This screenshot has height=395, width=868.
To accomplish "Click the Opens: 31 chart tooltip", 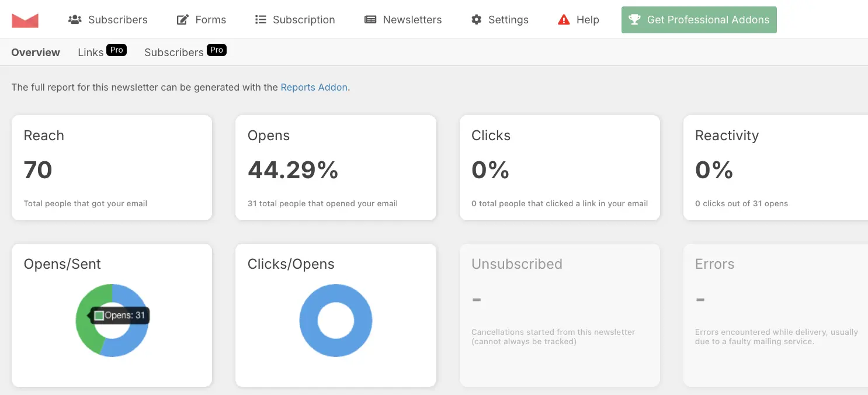I will tap(119, 314).
